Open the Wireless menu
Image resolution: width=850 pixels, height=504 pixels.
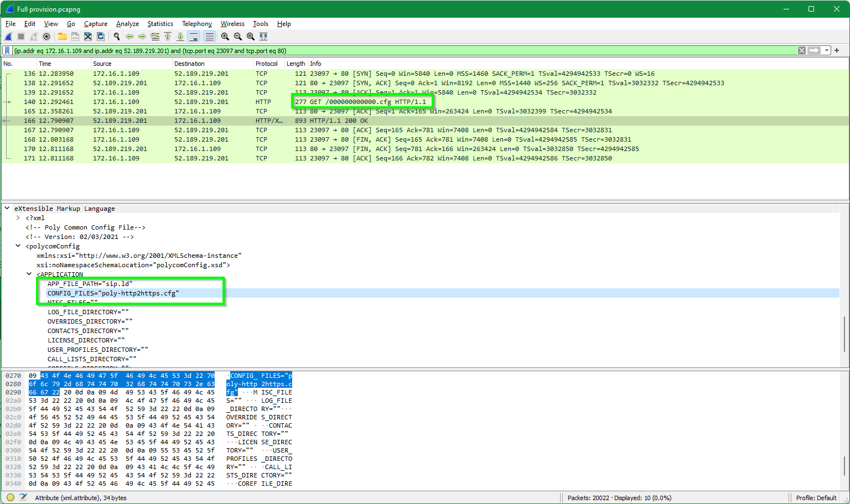point(232,24)
